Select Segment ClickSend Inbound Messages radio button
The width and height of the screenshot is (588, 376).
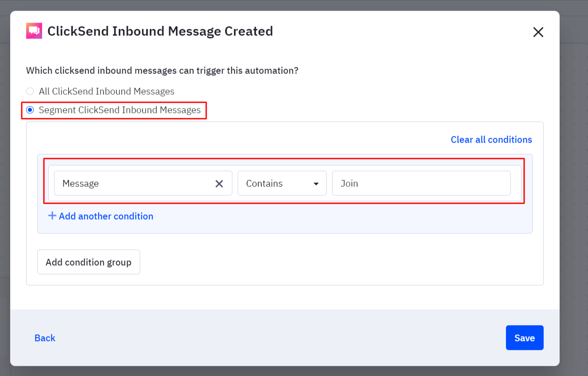tap(30, 110)
